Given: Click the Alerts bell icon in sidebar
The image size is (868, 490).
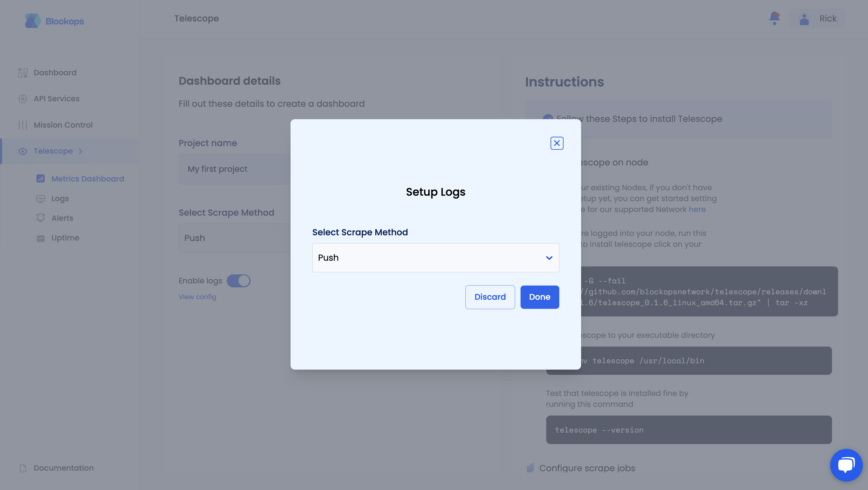Looking at the screenshot, I should [41, 218].
